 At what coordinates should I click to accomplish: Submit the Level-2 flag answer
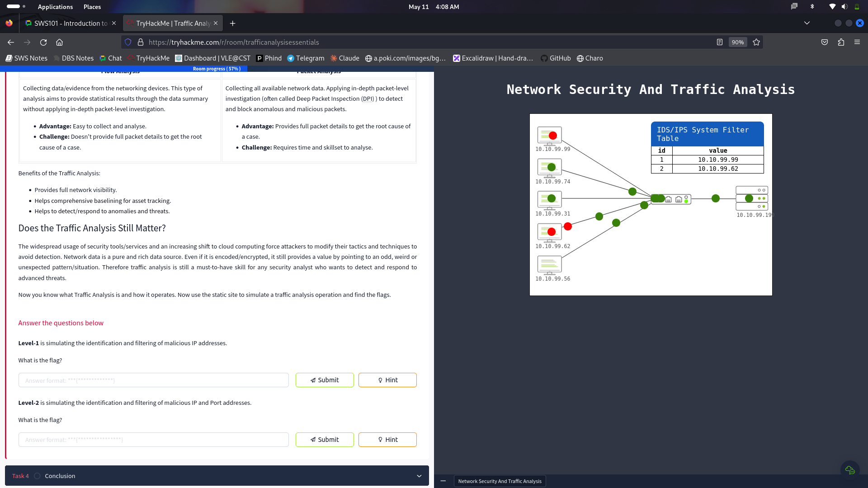point(325,440)
